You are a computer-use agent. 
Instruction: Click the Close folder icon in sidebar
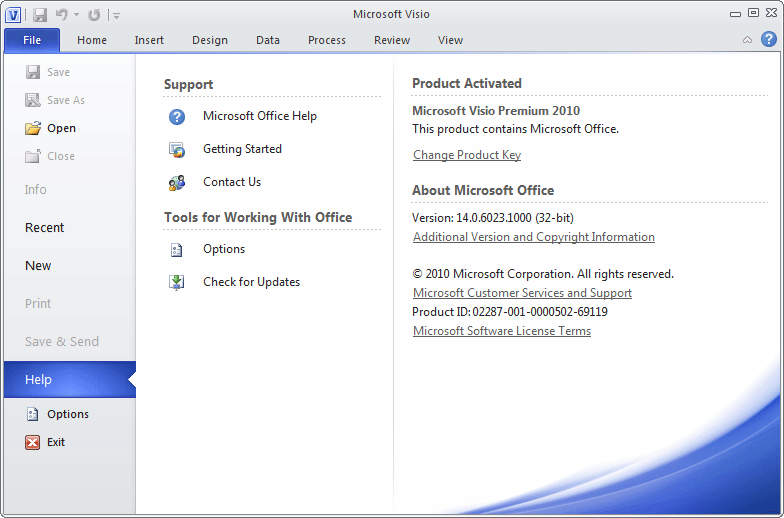[x=33, y=156]
